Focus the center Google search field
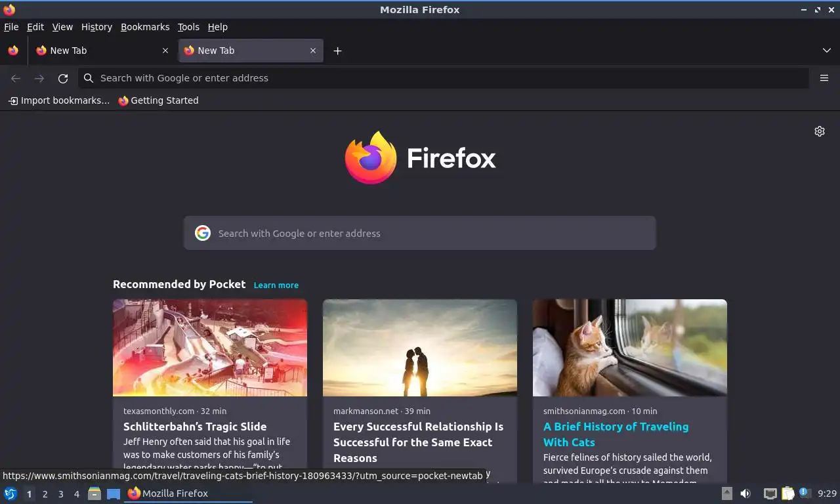840x504 pixels. click(420, 233)
